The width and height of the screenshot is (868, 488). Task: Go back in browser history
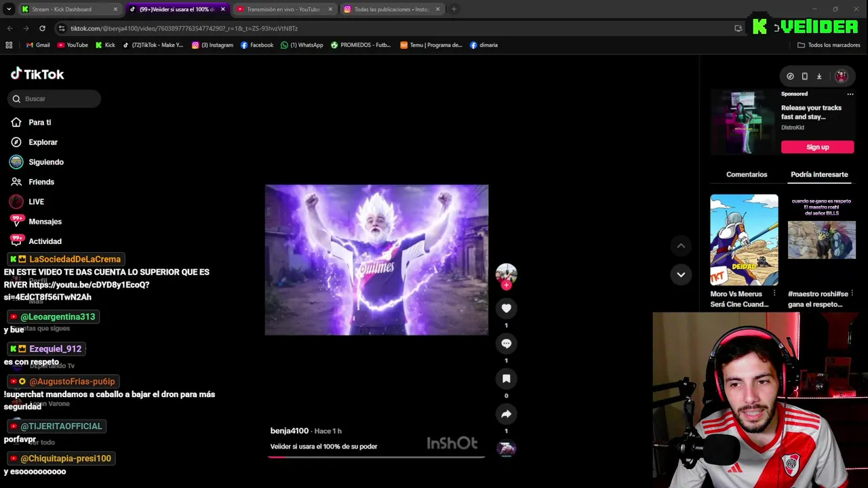[x=9, y=28]
